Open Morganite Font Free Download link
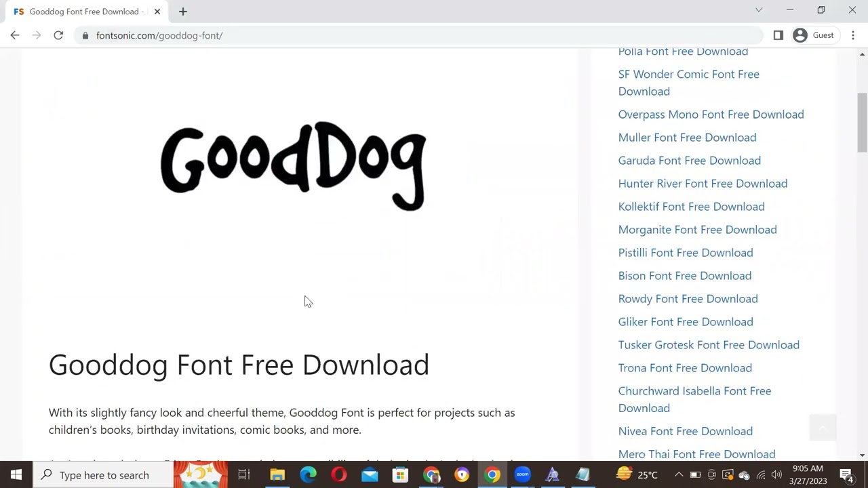Screen dimensions: 868x488 (697, 230)
